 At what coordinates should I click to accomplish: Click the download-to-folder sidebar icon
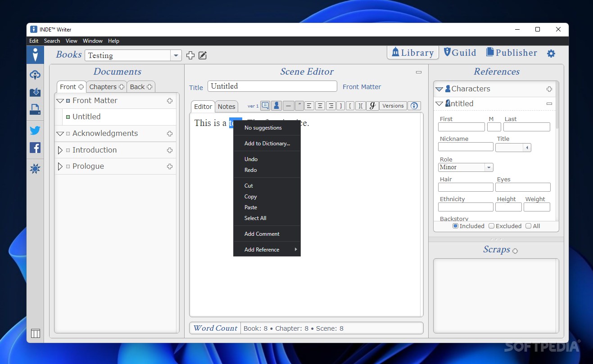tap(35, 92)
